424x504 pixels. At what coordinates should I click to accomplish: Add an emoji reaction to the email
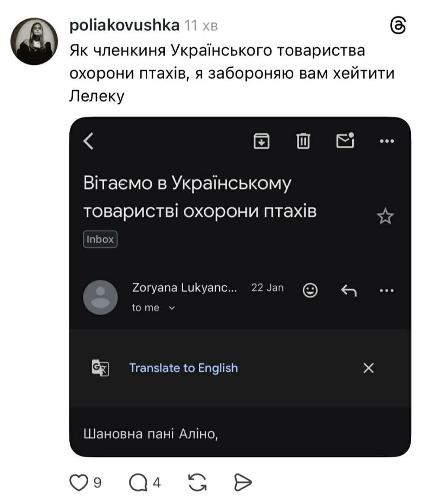click(311, 290)
